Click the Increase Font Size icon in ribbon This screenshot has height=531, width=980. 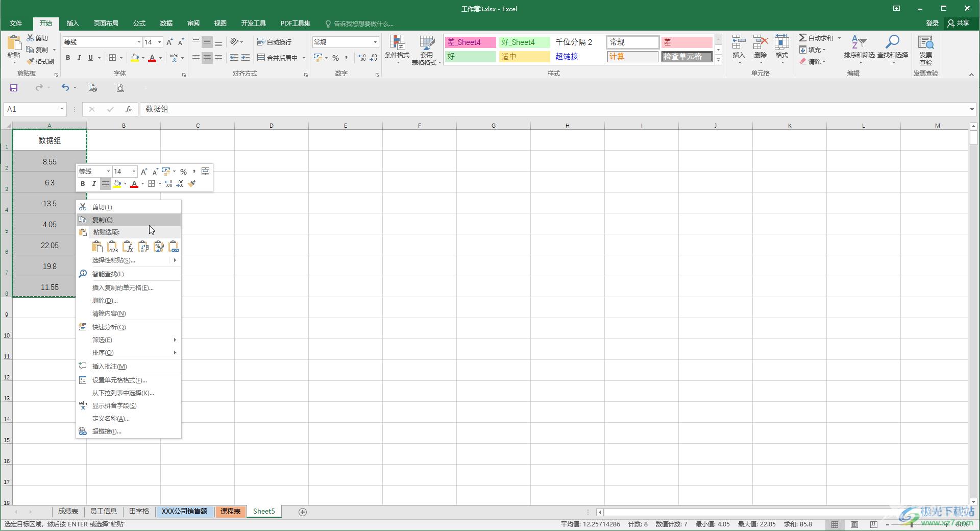(169, 42)
